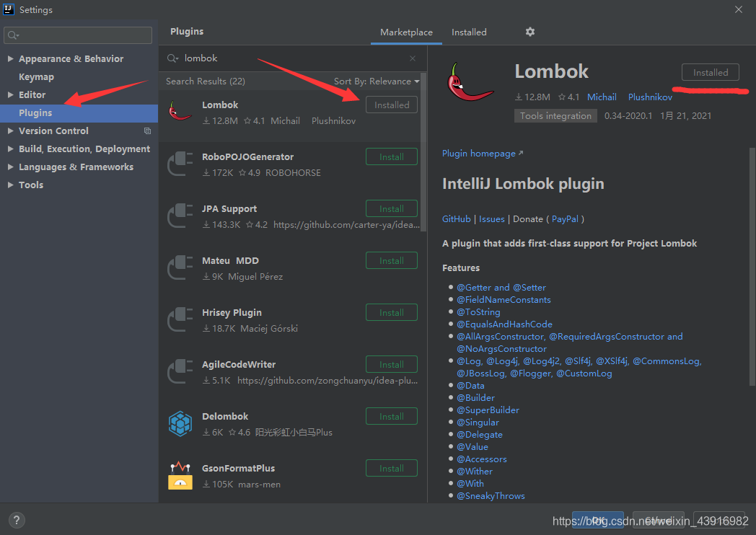Select the Delombok result row title
The width and height of the screenshot is (756, 535).
[224, 417]
